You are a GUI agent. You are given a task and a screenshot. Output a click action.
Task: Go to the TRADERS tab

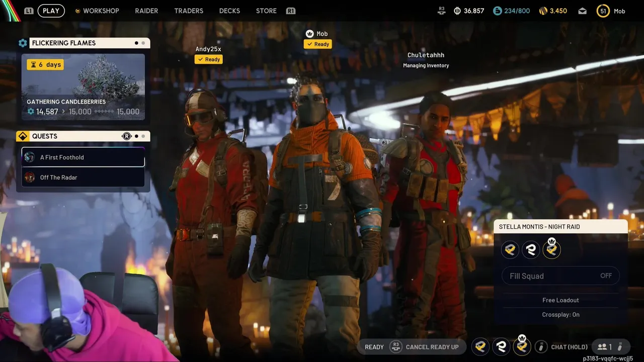[x=189, y=11]
